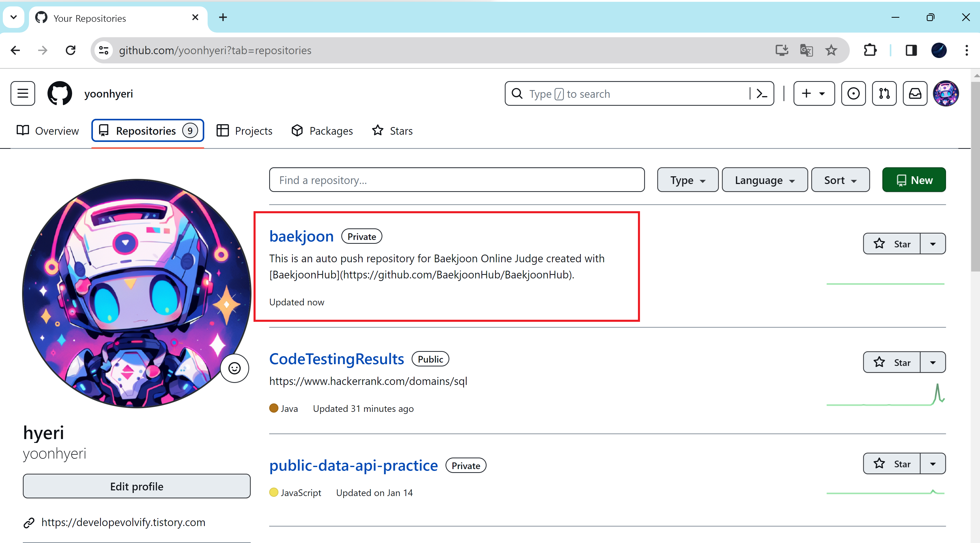Switch to the Projects tab
The width and height of the screenshot is (980, 543).
pyautogui.click(x=245, y=131)
